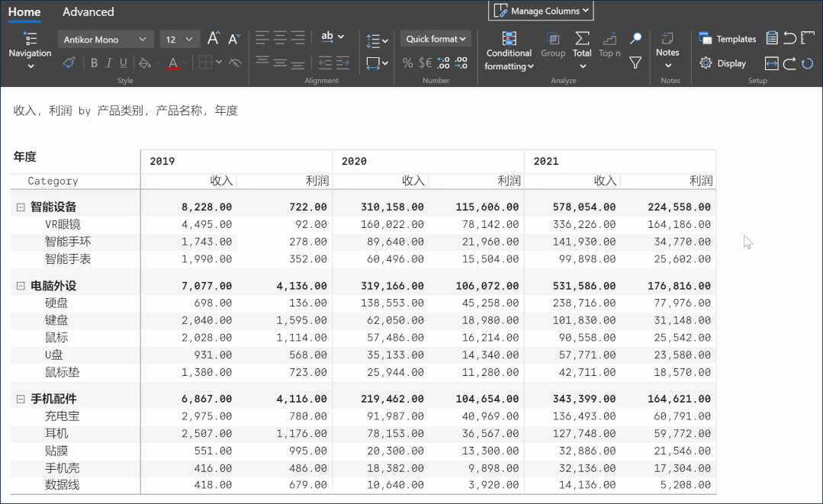Image resolution: width=823 pixels, height=504 pixels.
Task: Align text to top vertically
Action: [x=262, y=62]
